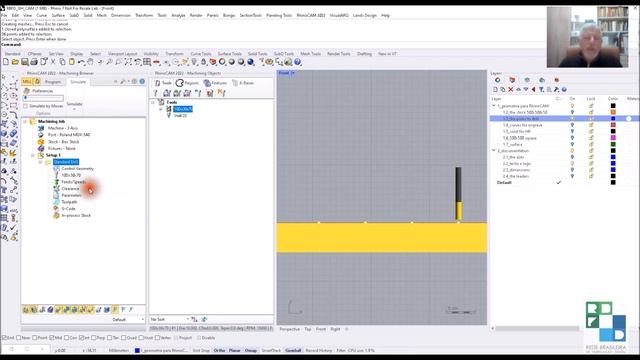640x360 pixels.
Task: Click the layer filter funnel icon
Action: pyautogui.click(x=541, y=89)
